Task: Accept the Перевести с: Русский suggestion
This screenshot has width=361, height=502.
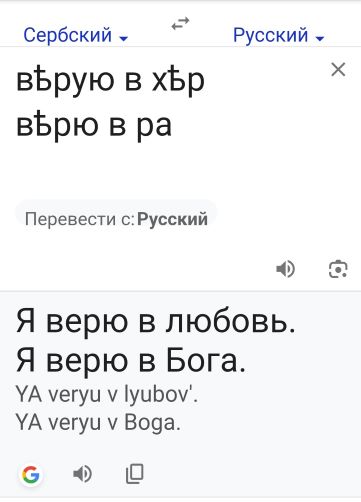Action: tap(116, 219)
